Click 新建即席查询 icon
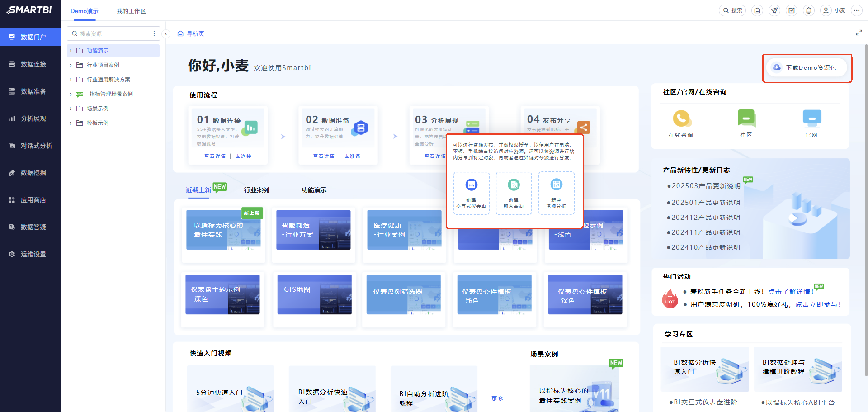Screen dimensions: 868x412 coord(514,185)
